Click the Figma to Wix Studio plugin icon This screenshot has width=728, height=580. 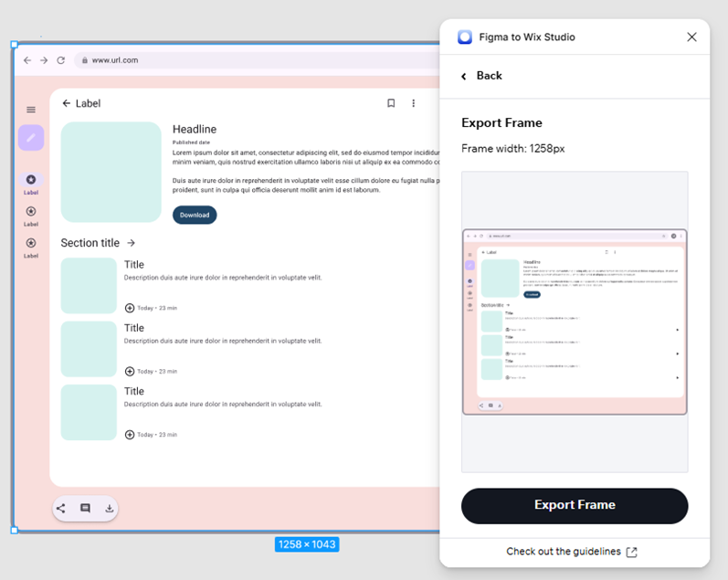pyautogui.click(x=465, y=37)
